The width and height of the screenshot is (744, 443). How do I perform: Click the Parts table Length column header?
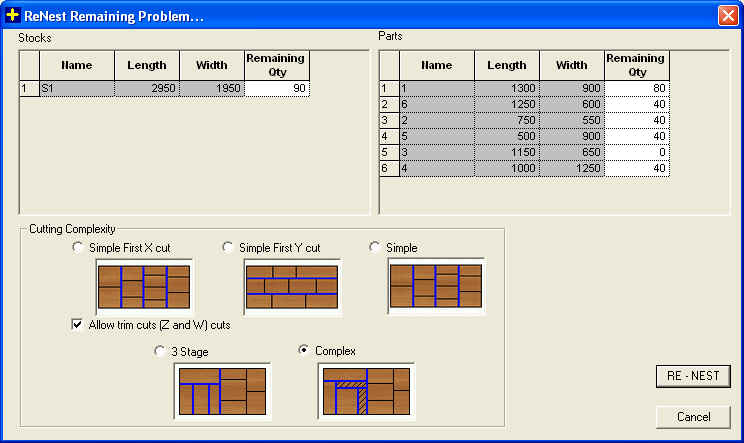[x=505, y=66]
